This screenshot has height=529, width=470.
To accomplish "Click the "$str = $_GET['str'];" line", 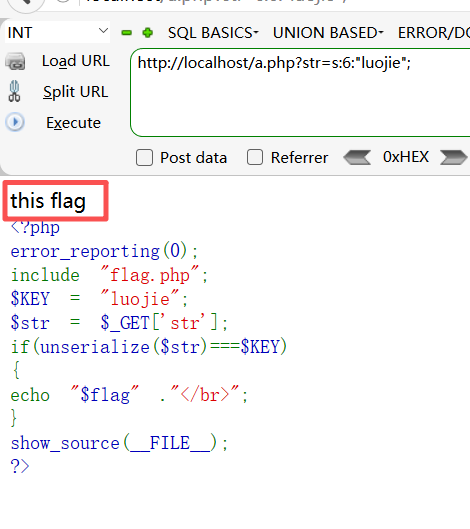I will pos(119,323).
